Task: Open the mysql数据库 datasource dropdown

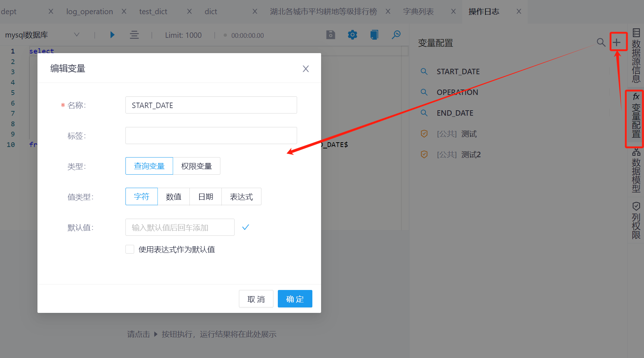Action: (x=42, y=35)
